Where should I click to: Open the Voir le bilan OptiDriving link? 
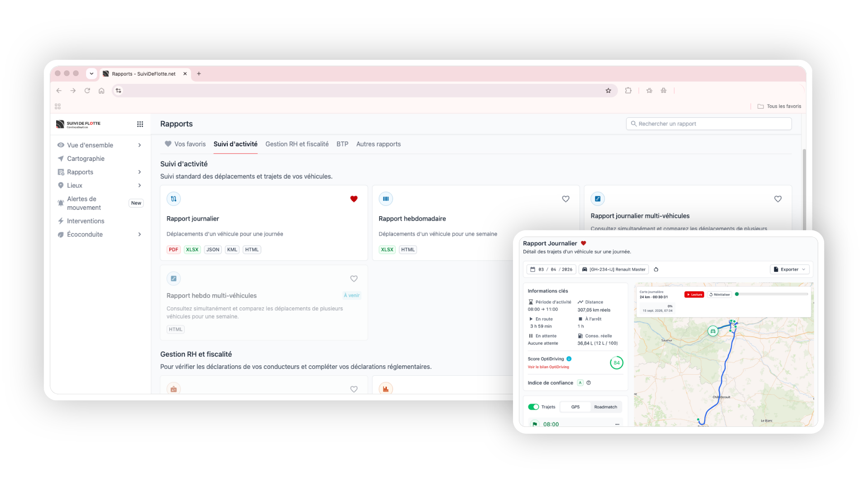(548, 367)
